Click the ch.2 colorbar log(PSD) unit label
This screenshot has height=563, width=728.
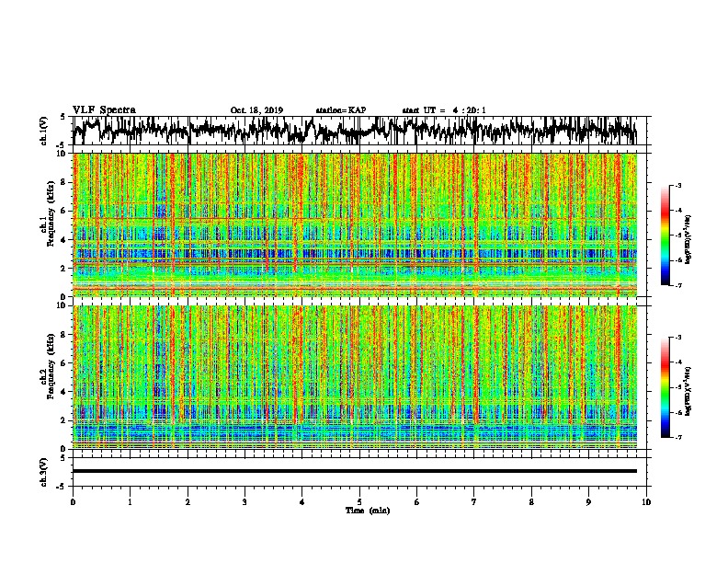(x=688, y=392)
